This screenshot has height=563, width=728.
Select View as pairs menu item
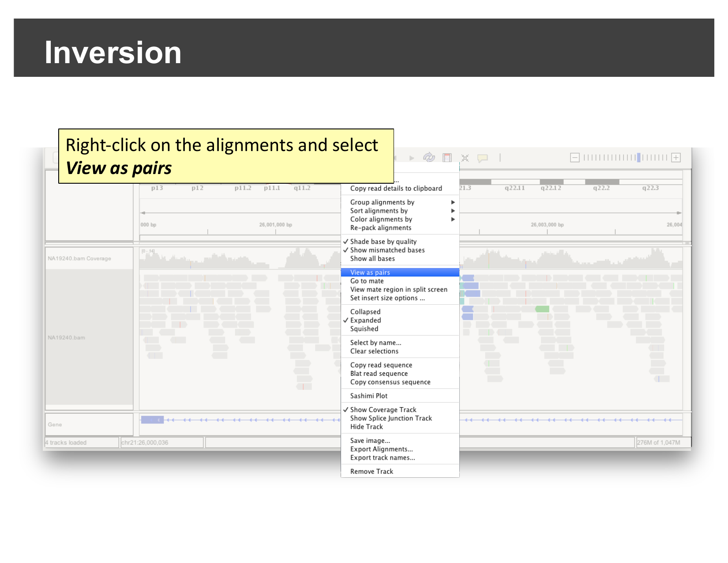point(400,272)
